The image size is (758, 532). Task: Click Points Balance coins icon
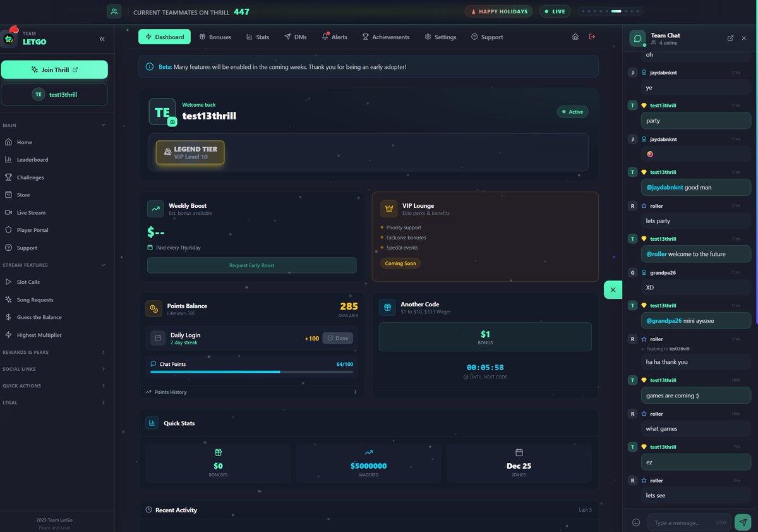click(154, 308)
